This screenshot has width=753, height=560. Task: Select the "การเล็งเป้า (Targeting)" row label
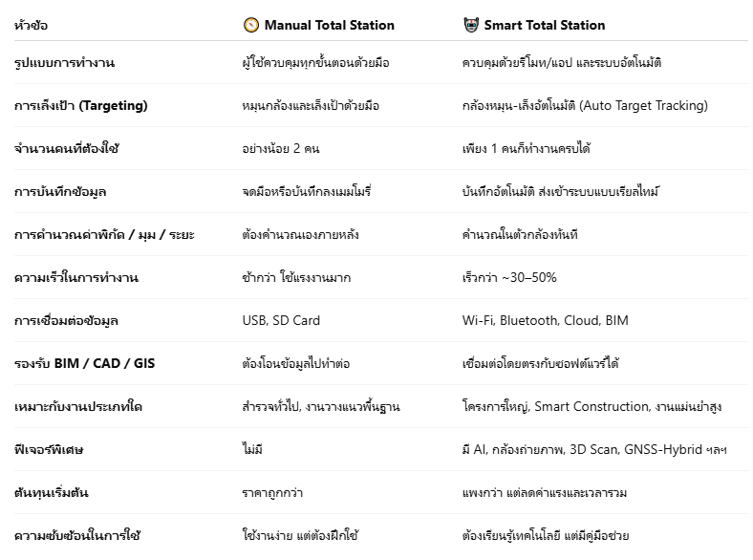(80, 105)
